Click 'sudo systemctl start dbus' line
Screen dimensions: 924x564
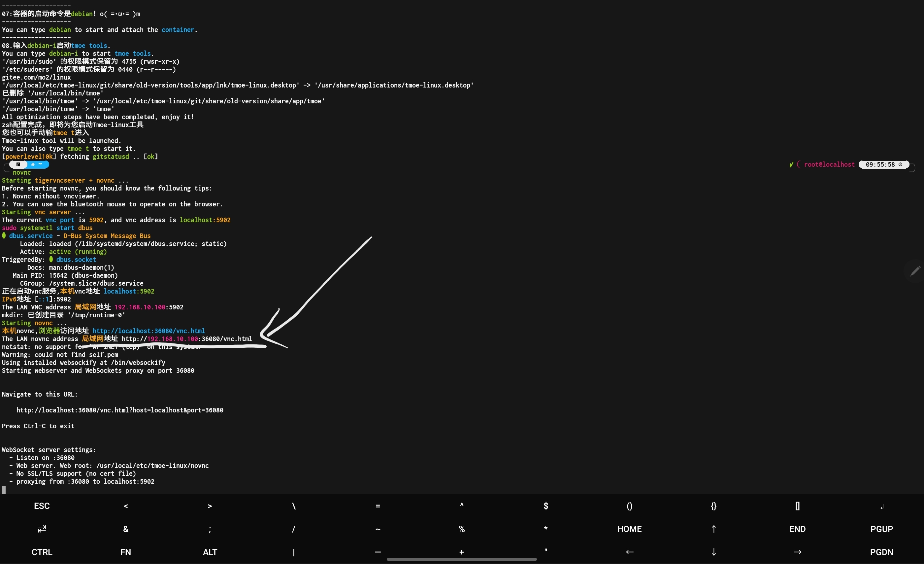pos(47,228)
